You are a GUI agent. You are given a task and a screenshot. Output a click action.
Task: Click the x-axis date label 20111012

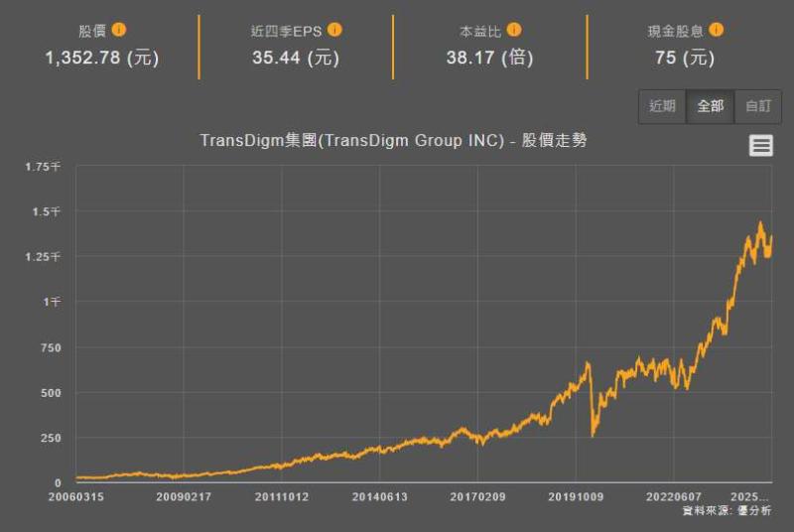pos(282,496)
